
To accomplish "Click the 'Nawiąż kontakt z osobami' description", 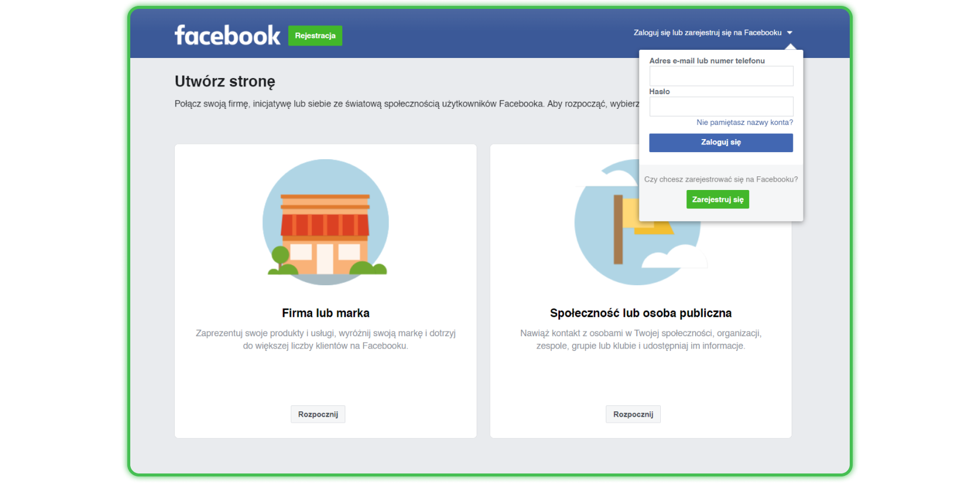I will pos(641,340).
